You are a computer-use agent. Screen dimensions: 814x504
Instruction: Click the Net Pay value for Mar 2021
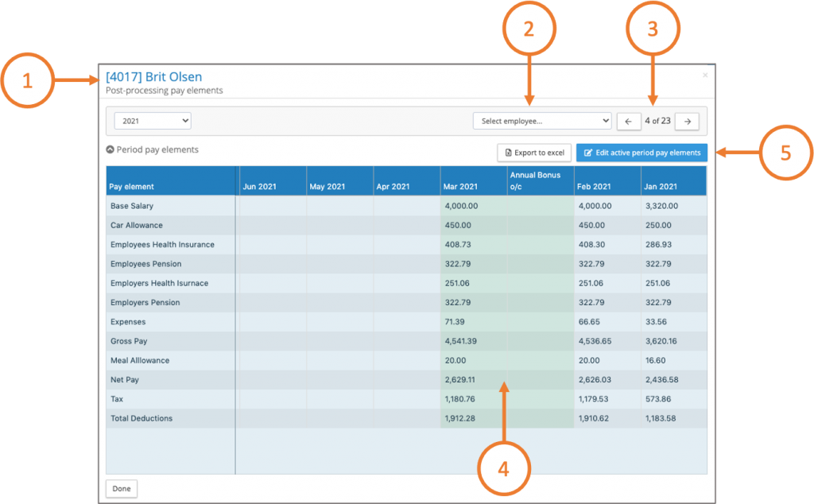[461, 380]
